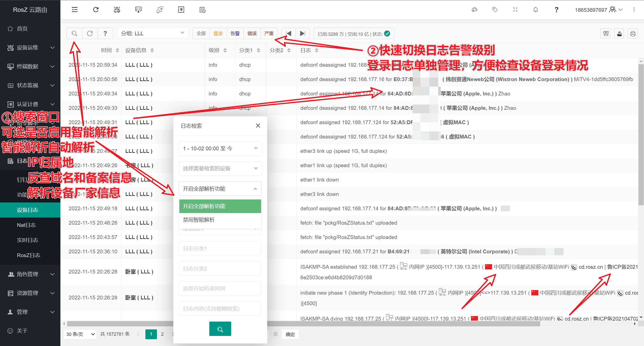Jump to last page arrow button
This screenshot has height=346, width=644.
tap(303, 33)
